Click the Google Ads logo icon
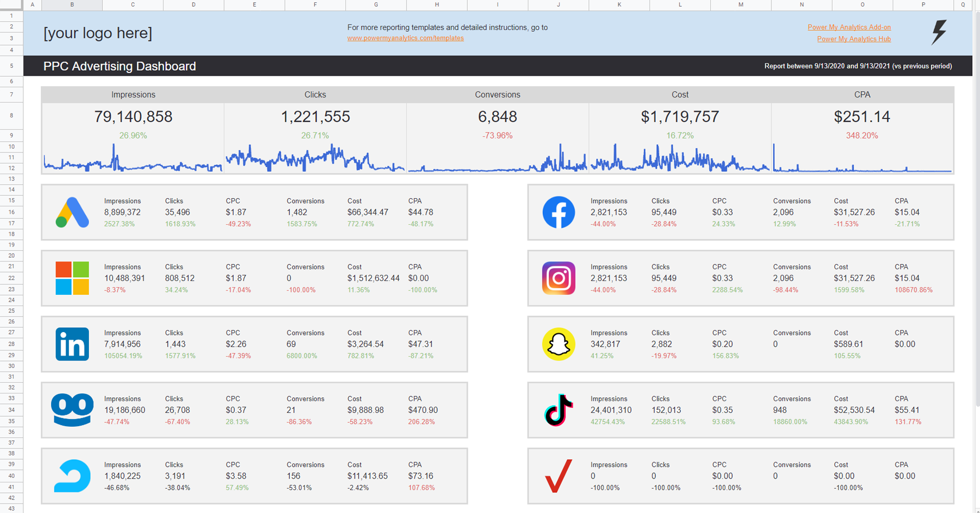This screenshot has width=980, height=513. tap(72, 212)
